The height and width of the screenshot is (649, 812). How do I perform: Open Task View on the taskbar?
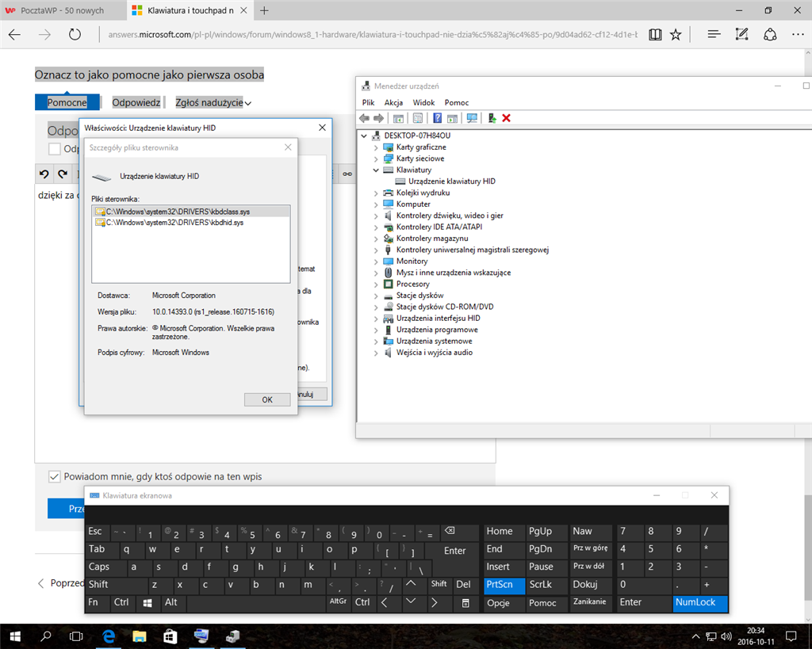pos(76,636)
